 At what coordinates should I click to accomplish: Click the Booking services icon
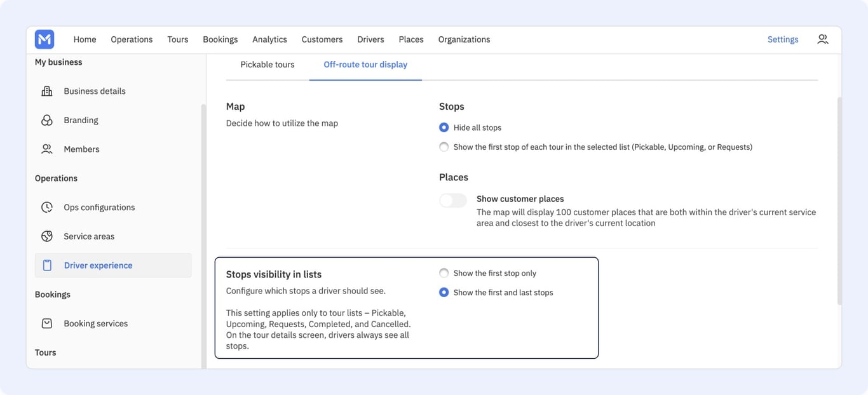tap(47, 323)
